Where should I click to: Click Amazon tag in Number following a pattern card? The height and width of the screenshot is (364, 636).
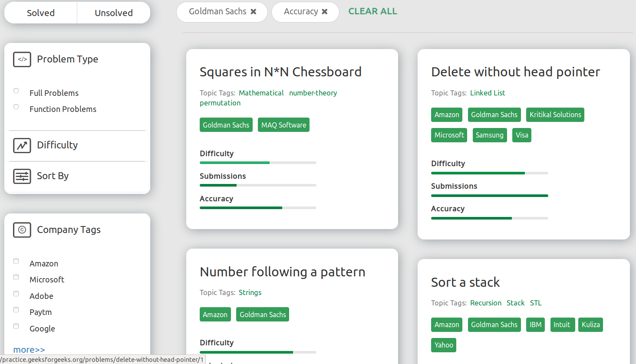[x=215, y=315]
